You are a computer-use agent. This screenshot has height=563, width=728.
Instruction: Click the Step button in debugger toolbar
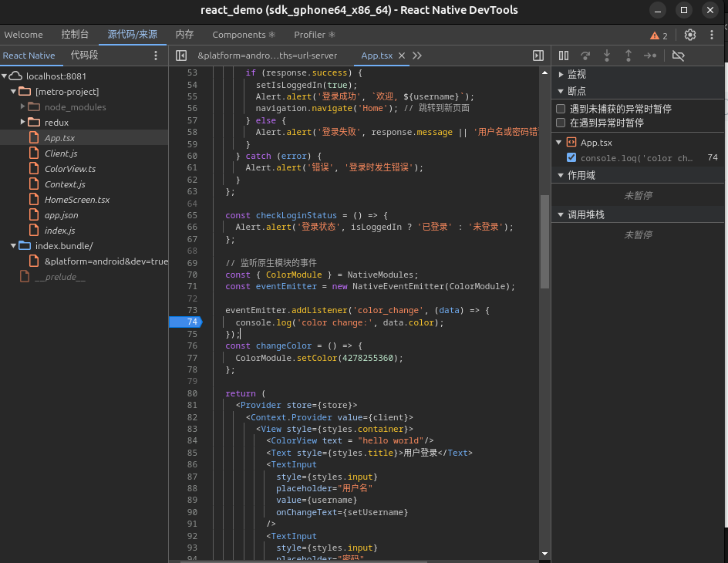650,56
